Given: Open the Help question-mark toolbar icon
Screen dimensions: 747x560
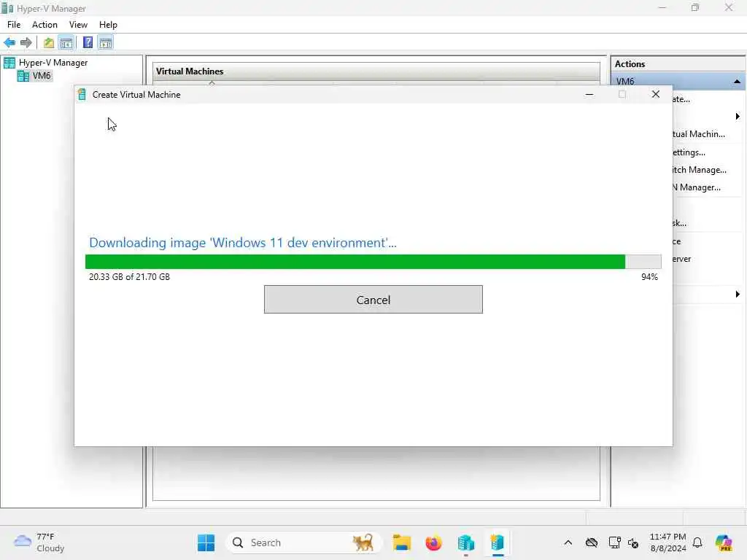Looking at the screenshot, I should click(88, 43).
